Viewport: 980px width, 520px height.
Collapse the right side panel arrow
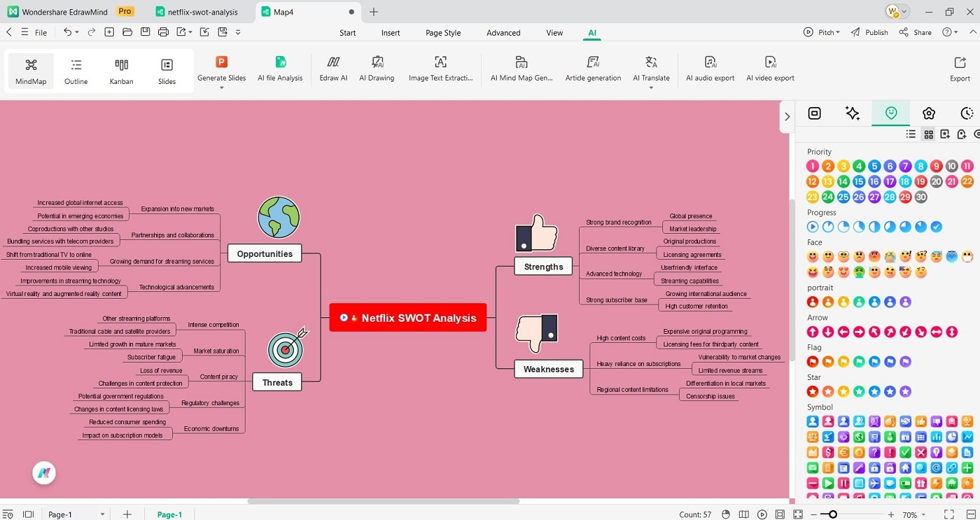[787, 117]
